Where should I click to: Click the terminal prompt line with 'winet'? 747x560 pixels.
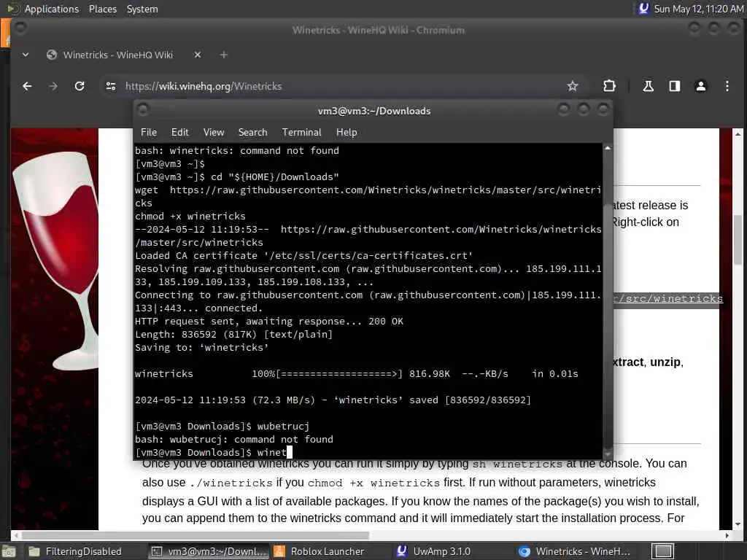(214, 452)
